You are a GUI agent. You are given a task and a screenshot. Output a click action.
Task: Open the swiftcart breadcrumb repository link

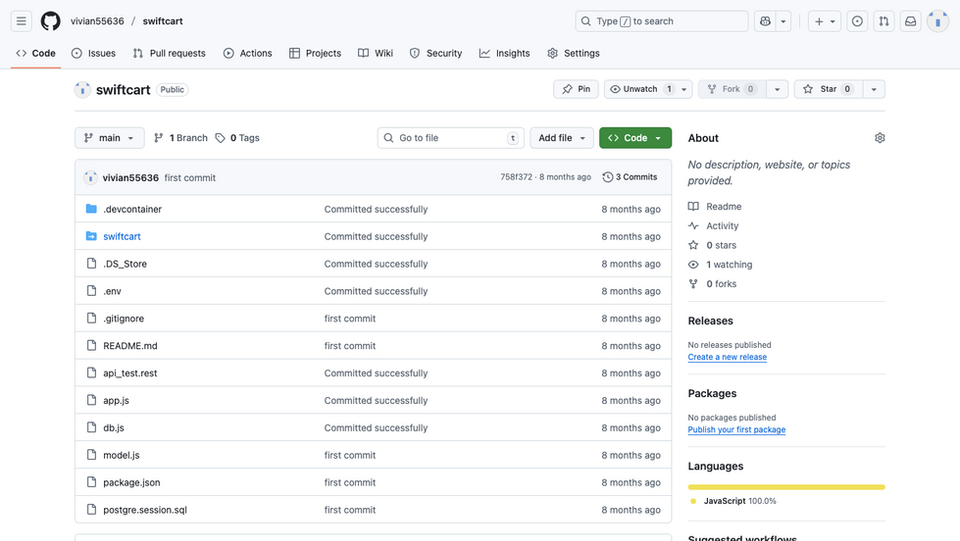coord(163,21)
